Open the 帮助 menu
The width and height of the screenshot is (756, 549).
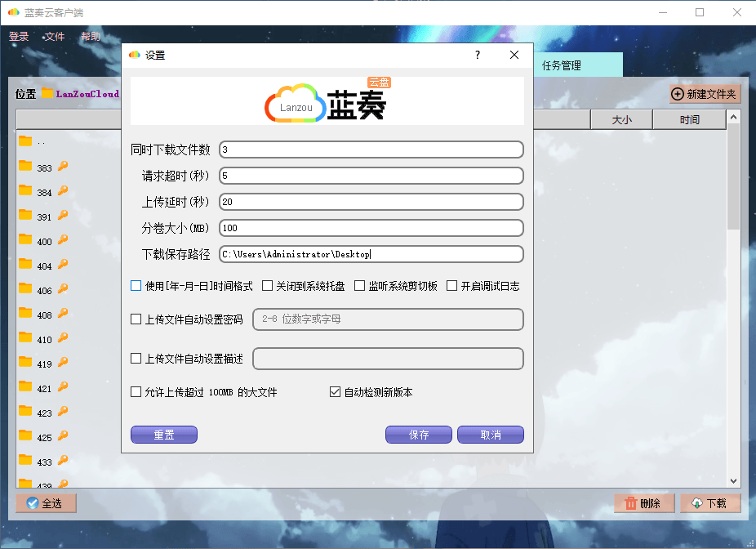(91, 37)
